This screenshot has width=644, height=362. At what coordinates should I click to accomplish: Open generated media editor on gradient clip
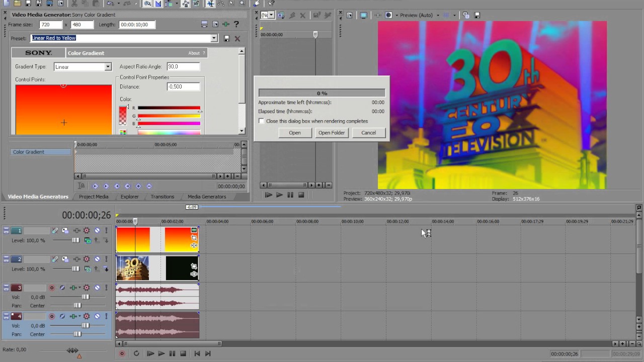point(194,230)
